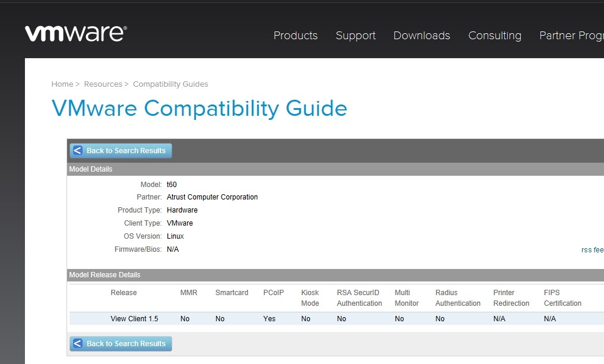Click the top Back to Search Results button
This screenshot has height=364, width=604.
121,151
